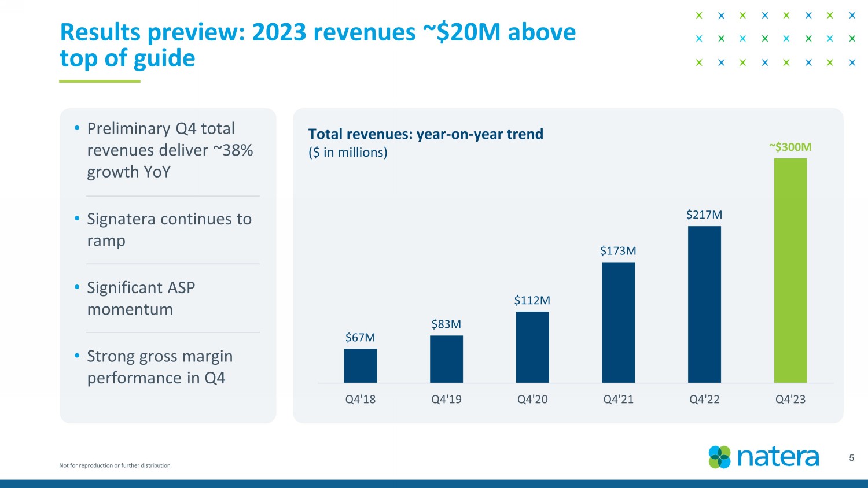Click the Q4'21 bar in chart
This screenshot has height=488, width=868.
pyautogui.click(x=618, y=322)
